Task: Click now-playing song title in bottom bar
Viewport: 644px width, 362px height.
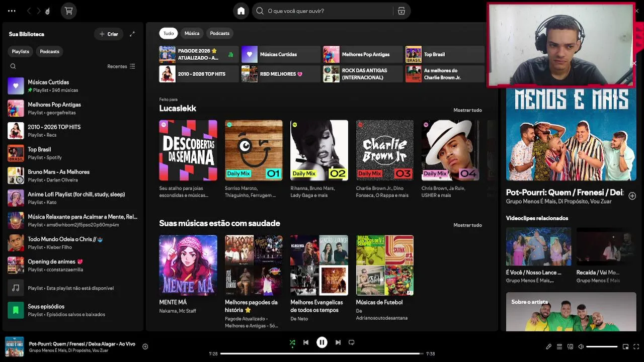Action: pos(82,344)
